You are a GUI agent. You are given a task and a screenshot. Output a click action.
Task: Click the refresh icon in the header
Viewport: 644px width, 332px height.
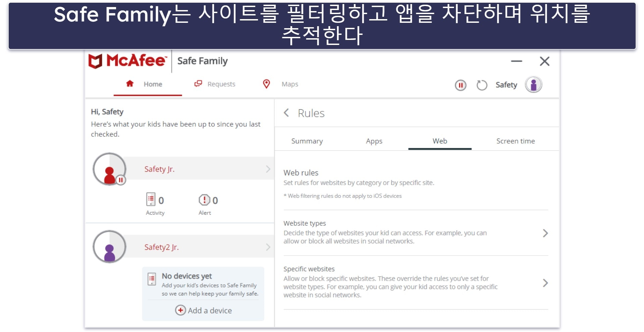[482, 85]
